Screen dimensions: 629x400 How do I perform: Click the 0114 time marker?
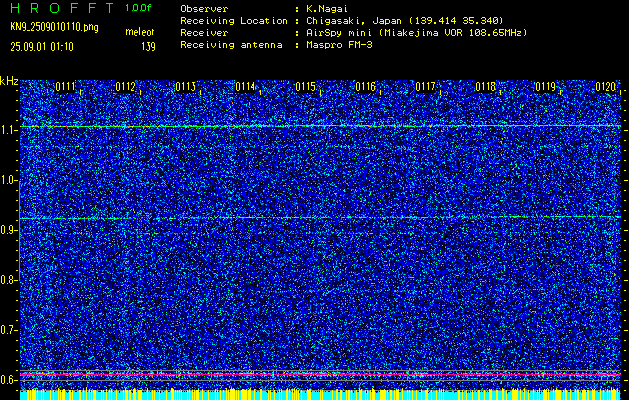click(246, 87)
